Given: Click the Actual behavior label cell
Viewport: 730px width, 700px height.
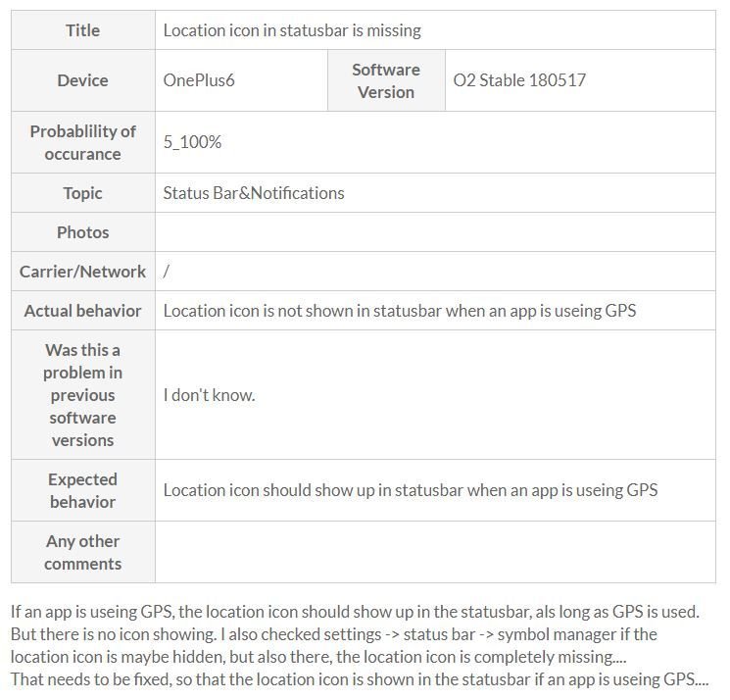Looking at the screenshot, I should [x=83, y=310].
